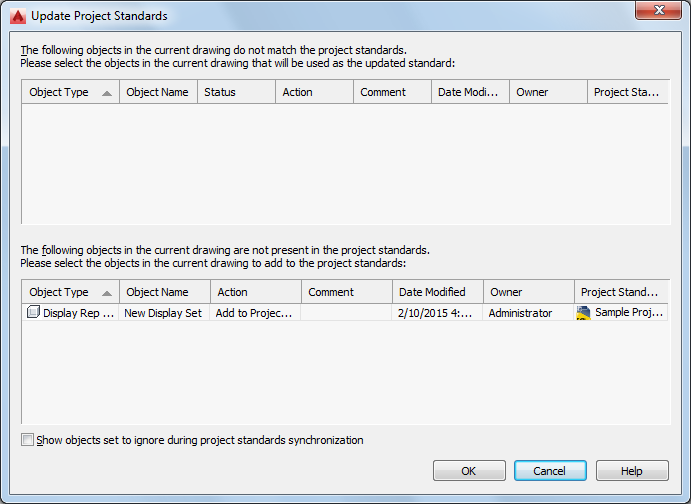Click the lower Date Modified column header
Viewport: 691px width, 504px height.
(437, 292)
